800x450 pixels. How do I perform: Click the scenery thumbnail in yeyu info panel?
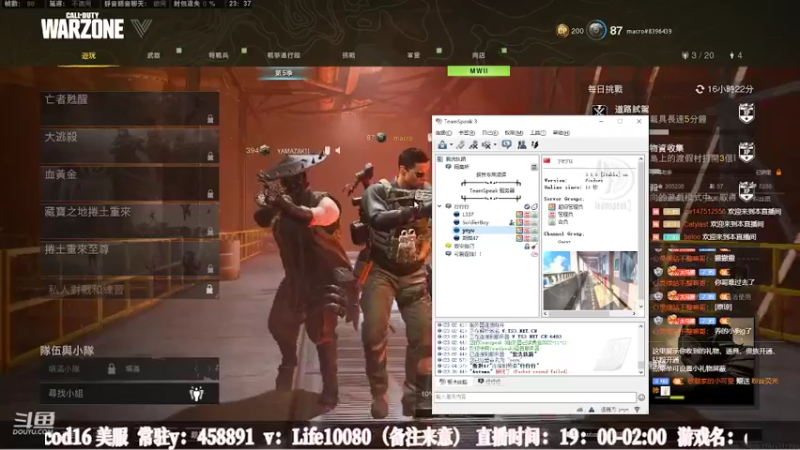click(x=590, y=280)
